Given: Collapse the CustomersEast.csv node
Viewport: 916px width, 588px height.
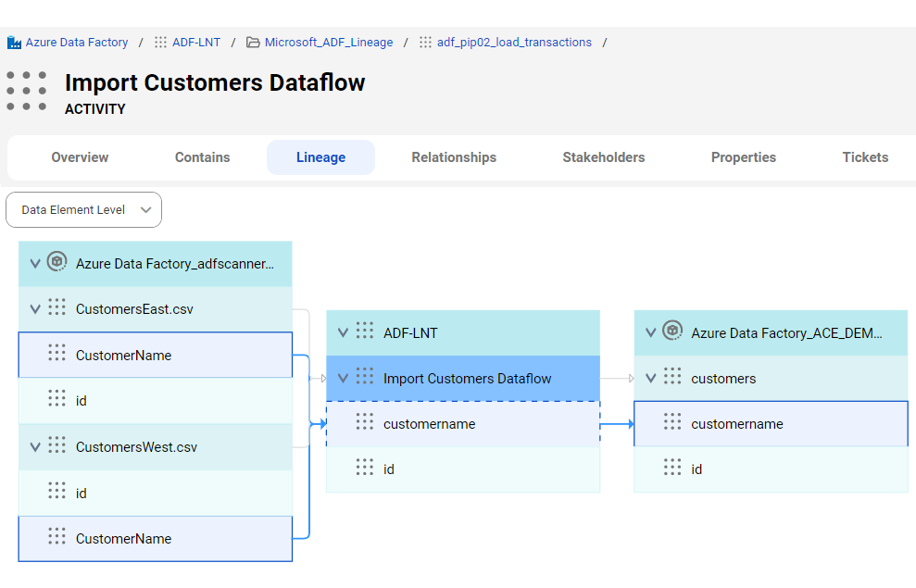Looking at the screenshot, I should [35, 309].
